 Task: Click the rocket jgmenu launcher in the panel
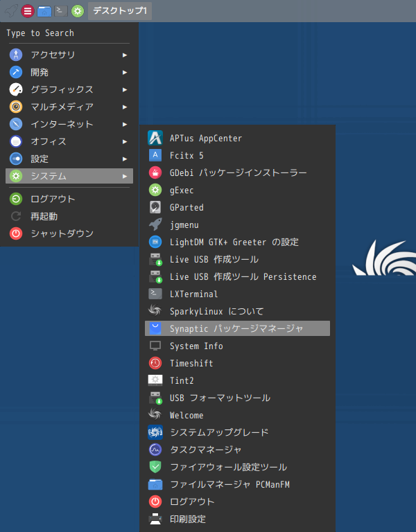point(11,11)
